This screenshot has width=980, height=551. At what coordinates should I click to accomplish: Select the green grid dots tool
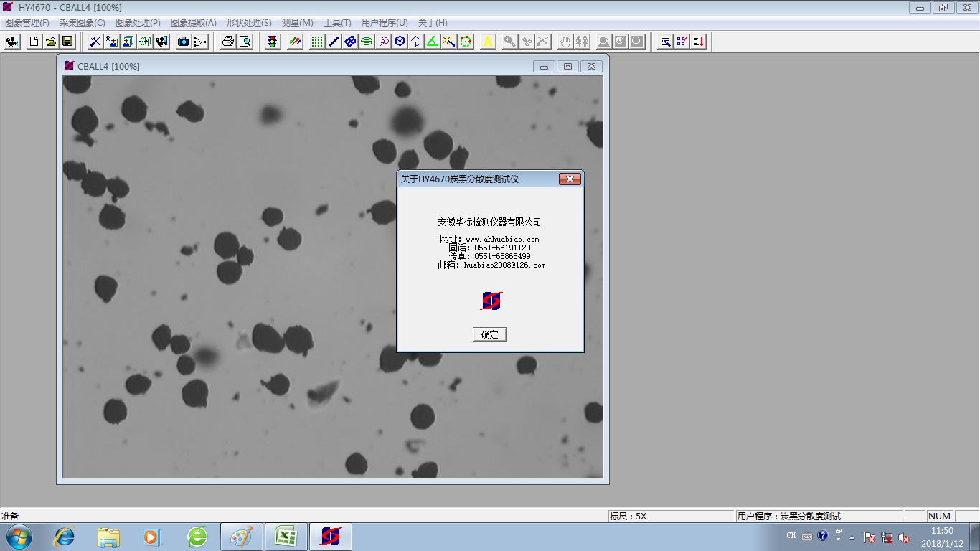(x=317, y=42)
